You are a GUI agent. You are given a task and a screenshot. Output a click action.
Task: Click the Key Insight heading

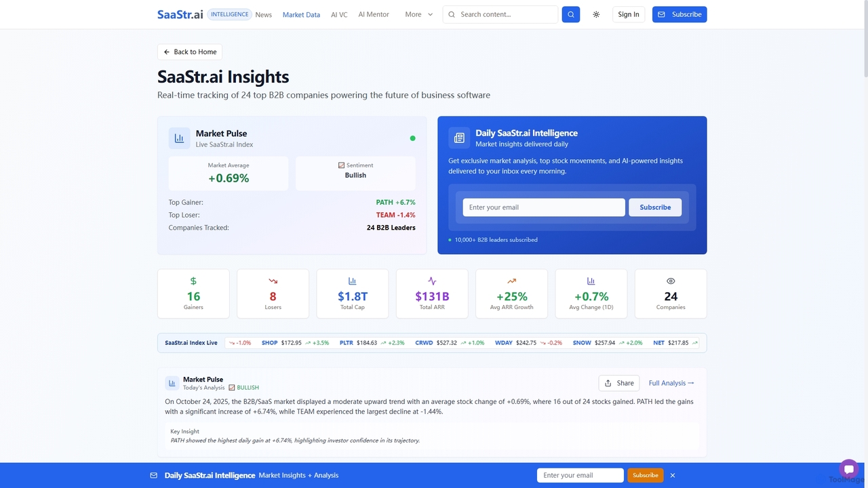pos(184,431)
